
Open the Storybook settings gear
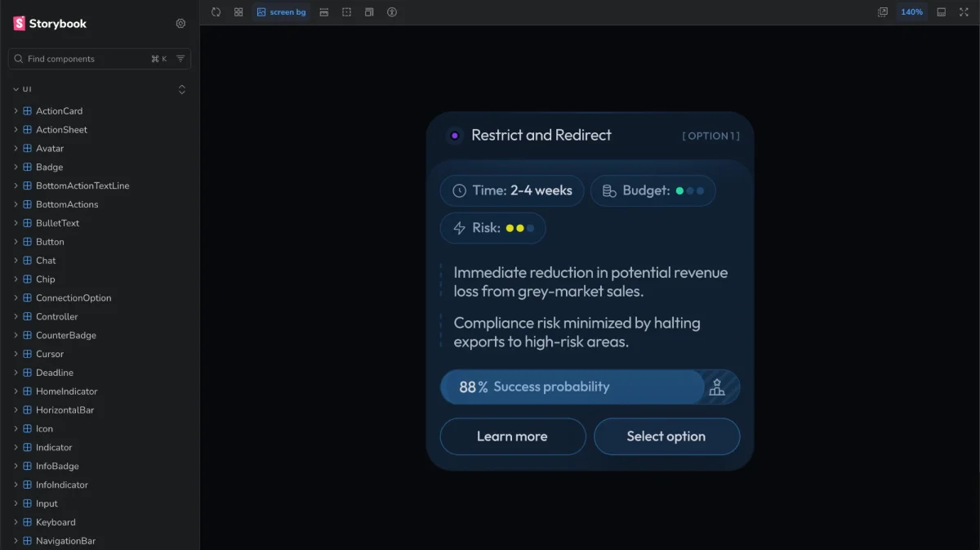point(180,24)
